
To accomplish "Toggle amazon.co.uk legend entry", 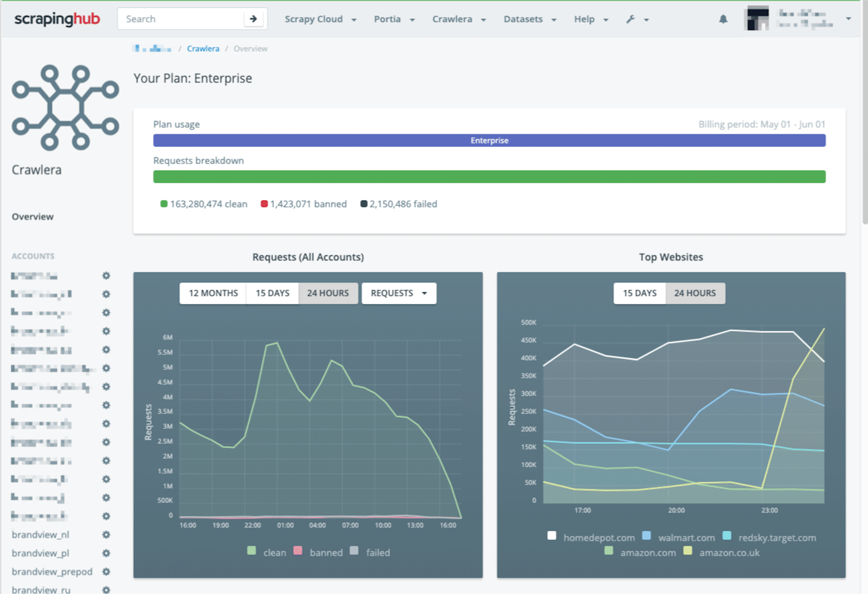I will [x=721, y=552].
